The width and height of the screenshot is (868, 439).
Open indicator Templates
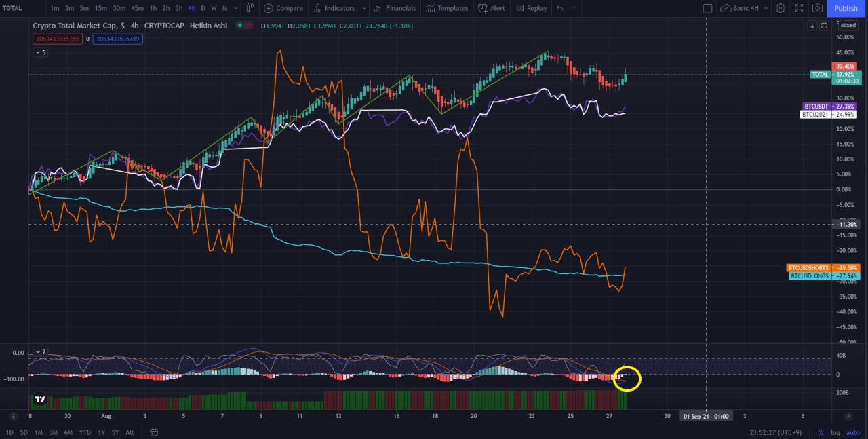coord(448,8)
